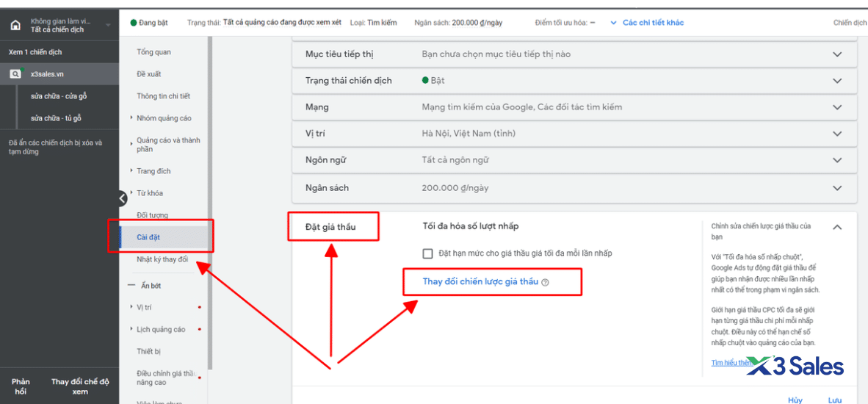Collapse the side panel with arrow button
This screenshot has height=404, width=868.
(x=123, y=198)
